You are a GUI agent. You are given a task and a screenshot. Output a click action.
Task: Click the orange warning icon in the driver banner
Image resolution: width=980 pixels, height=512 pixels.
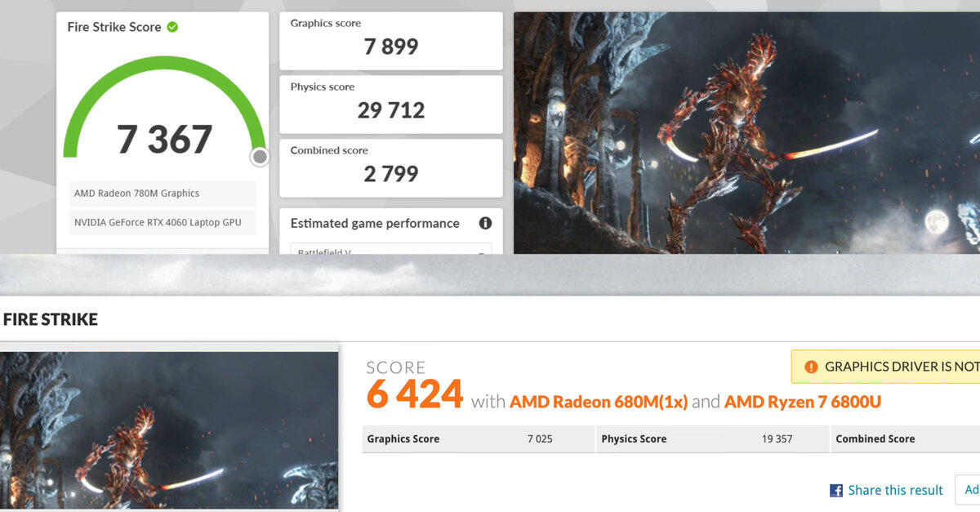coord(811,366)
